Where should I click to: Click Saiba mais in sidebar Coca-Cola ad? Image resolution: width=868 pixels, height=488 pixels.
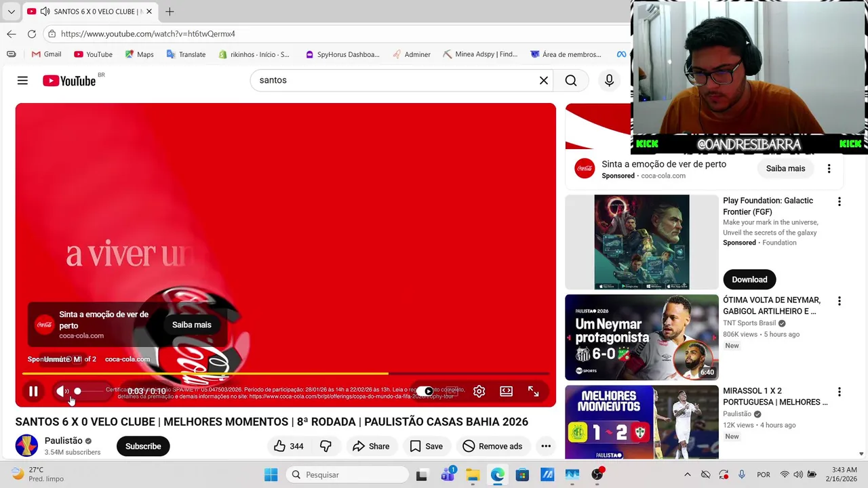click(x=785, y=168)
